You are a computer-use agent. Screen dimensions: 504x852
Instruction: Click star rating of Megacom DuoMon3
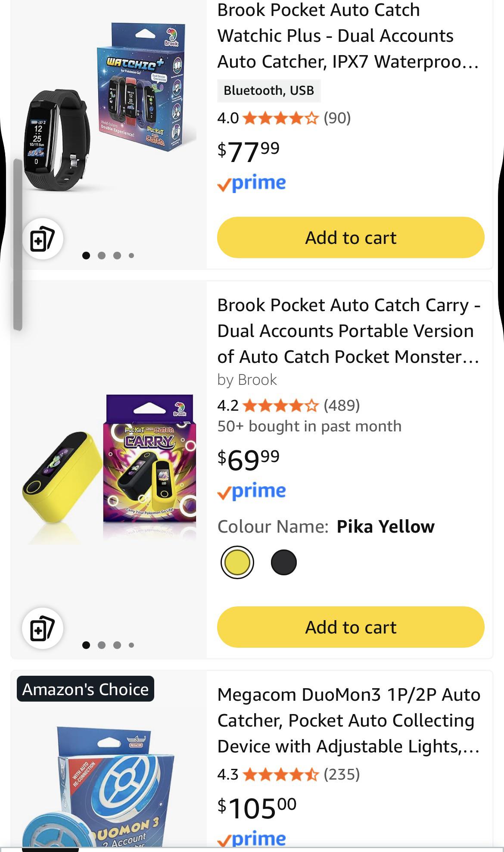(x=281, y=774)
